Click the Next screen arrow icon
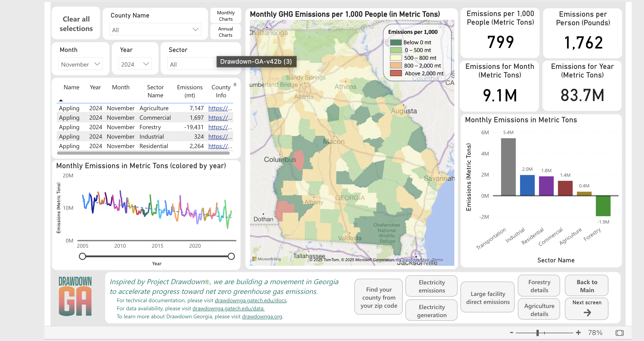Screen dimensions: 644x341 587,313
